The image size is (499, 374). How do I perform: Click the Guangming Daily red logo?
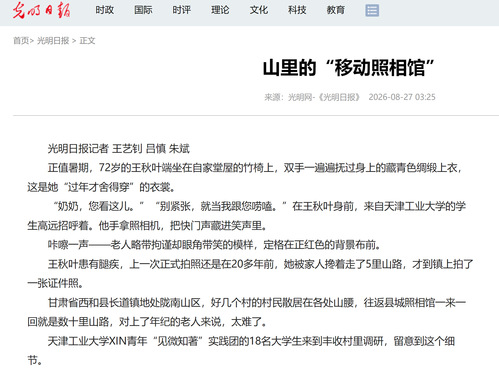pos(41,10)
